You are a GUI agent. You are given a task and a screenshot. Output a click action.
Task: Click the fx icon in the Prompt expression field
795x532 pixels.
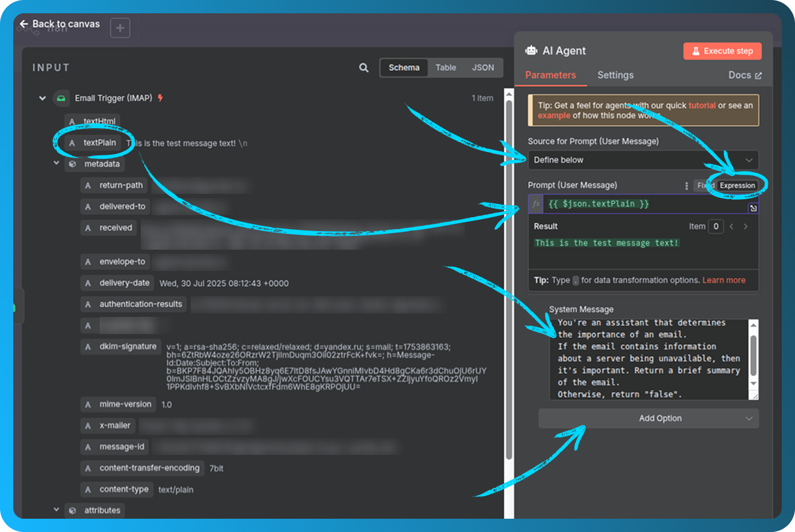(535, 203)
